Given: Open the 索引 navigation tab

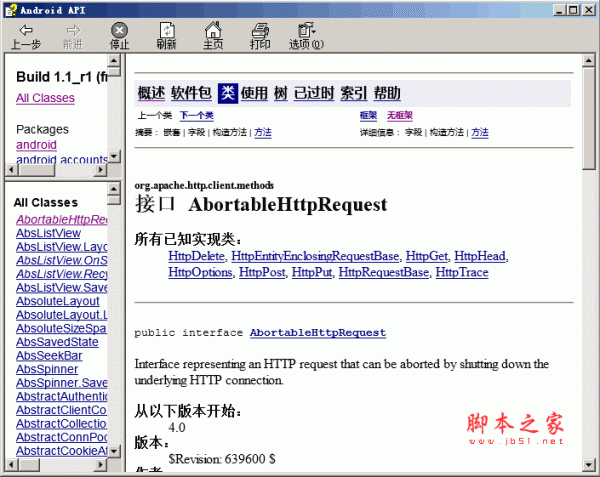Looking at the screenshot, I should pos(354,93).
